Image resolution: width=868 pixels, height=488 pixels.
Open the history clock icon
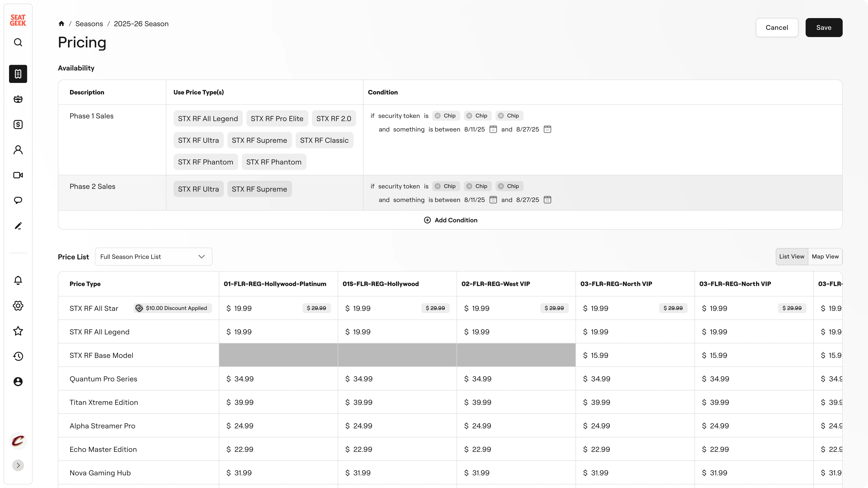18,356
